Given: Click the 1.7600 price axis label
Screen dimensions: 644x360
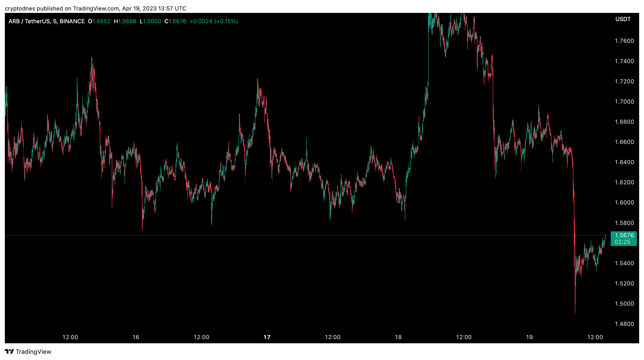Looking at the screenshot, I should [x=624, y=41].
